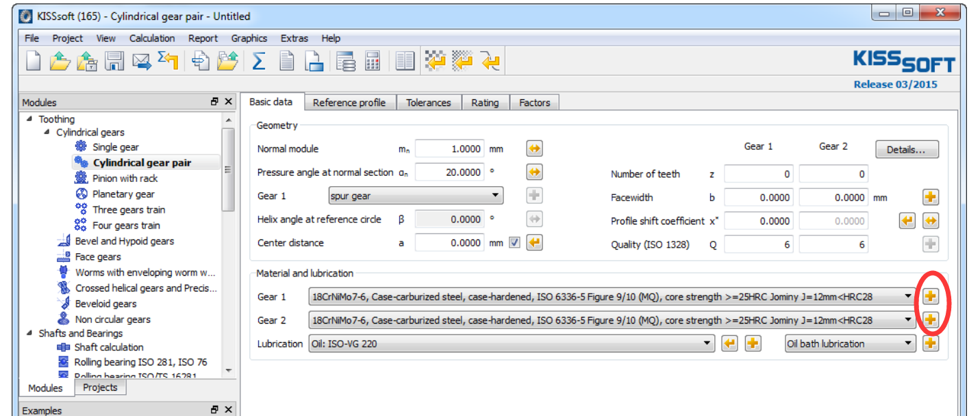This screenshot has width=980, height=416.
Task: Click plus button beside Oil bath lubrication
Action: point(930,343)
